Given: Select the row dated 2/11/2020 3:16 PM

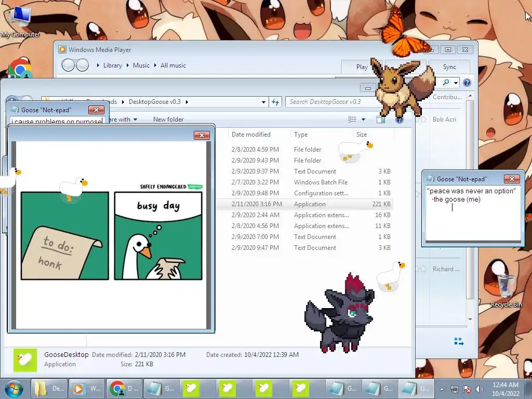Looking at the screenshot, I should coord(304,204).
